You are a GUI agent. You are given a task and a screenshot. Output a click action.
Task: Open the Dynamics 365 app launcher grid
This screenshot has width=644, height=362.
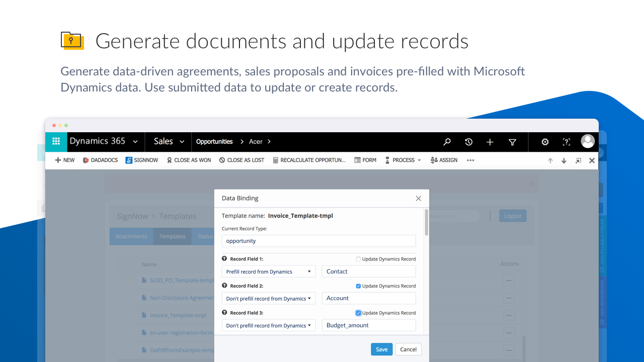(56, 142)
